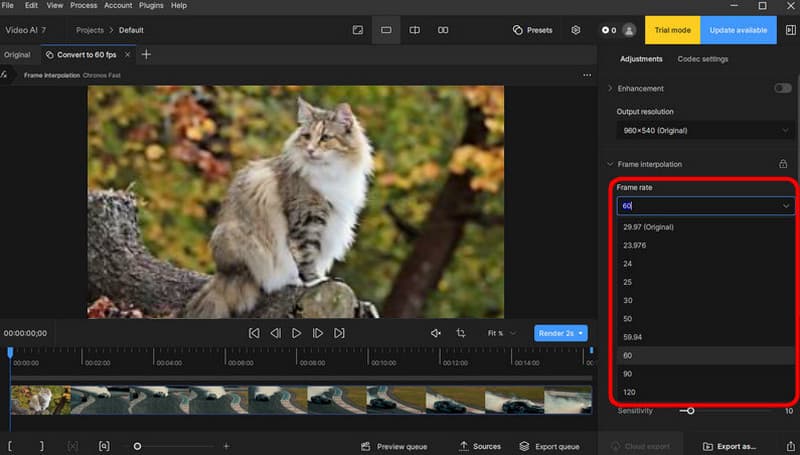The image size is (800, 455).
Task: Click the Render 2s button
Action: point(561,333)
